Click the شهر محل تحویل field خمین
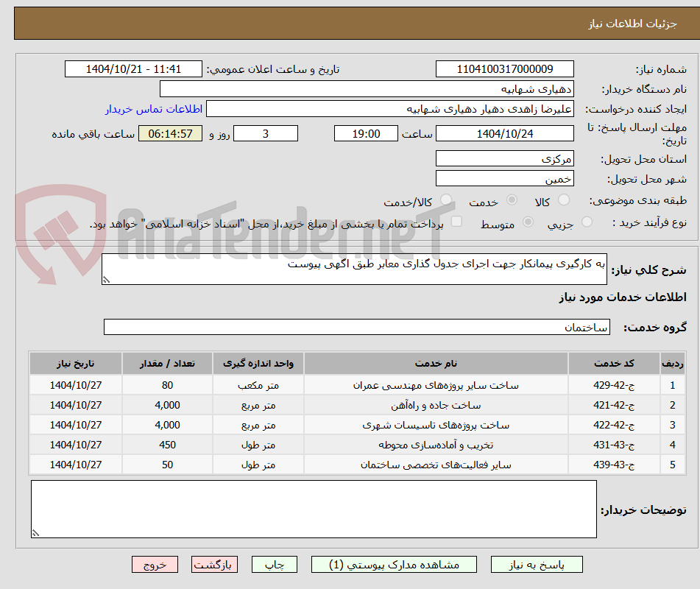This screenshot has height=589, width=700. (504, 179)
